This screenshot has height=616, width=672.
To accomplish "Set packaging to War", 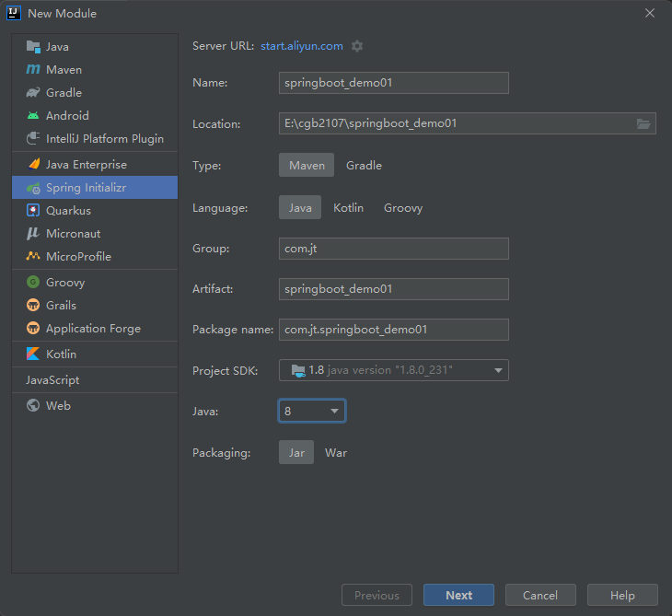I will coord(336,453).
